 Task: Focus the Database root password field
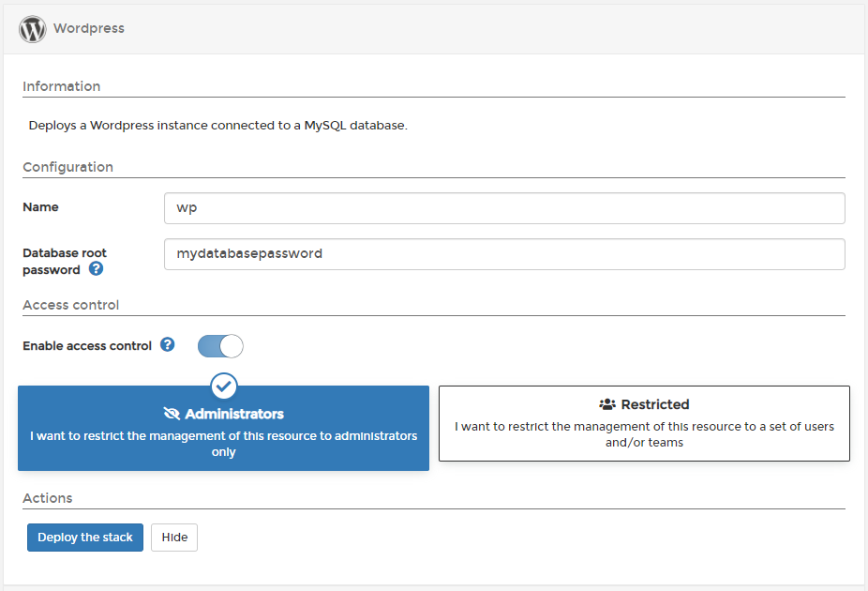pyautogui.click(x=504, y=254)
